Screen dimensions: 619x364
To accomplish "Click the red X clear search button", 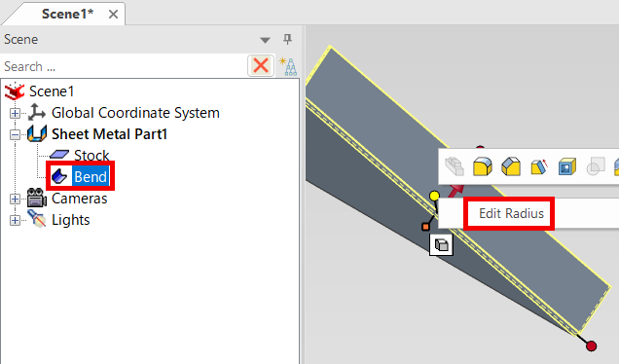I will (261, 65).
